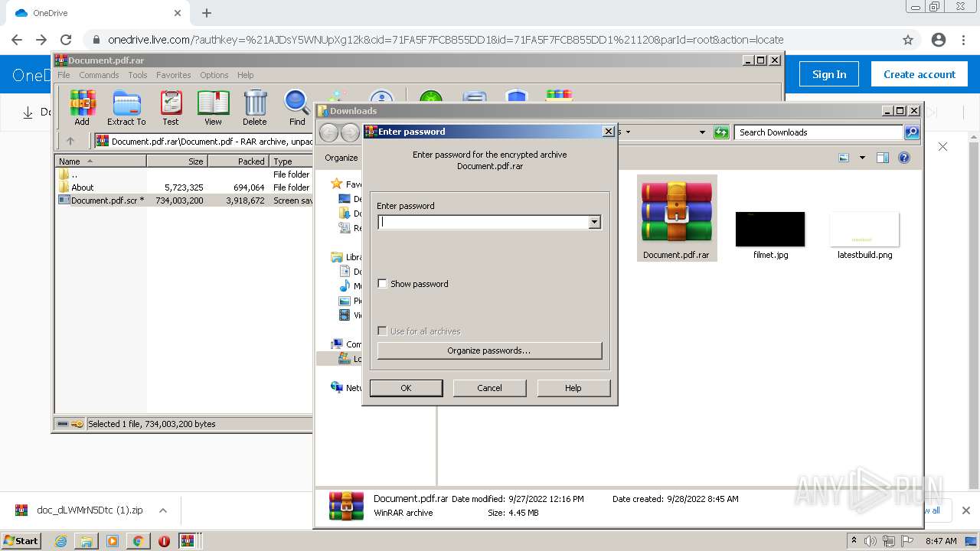Click Chrome icon in taskbar
Screen dimensions: 980x551
tap(138, 541)
